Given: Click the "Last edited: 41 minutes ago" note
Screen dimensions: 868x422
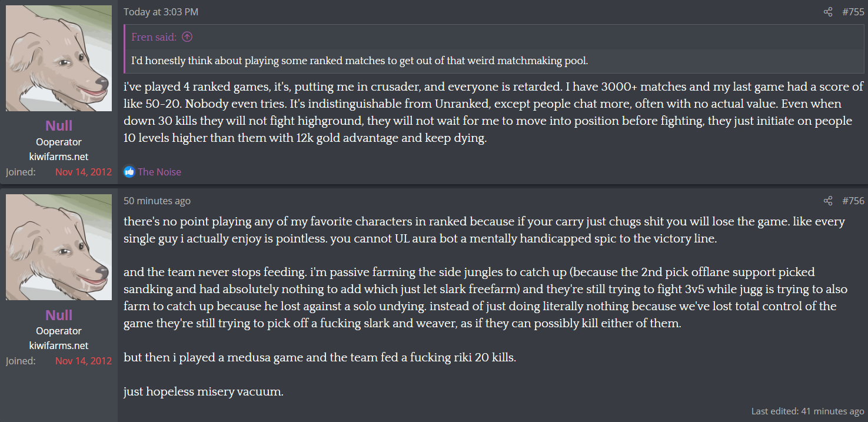Looking at the screenshot, I should pyautogui.click(x=807, y=411).
